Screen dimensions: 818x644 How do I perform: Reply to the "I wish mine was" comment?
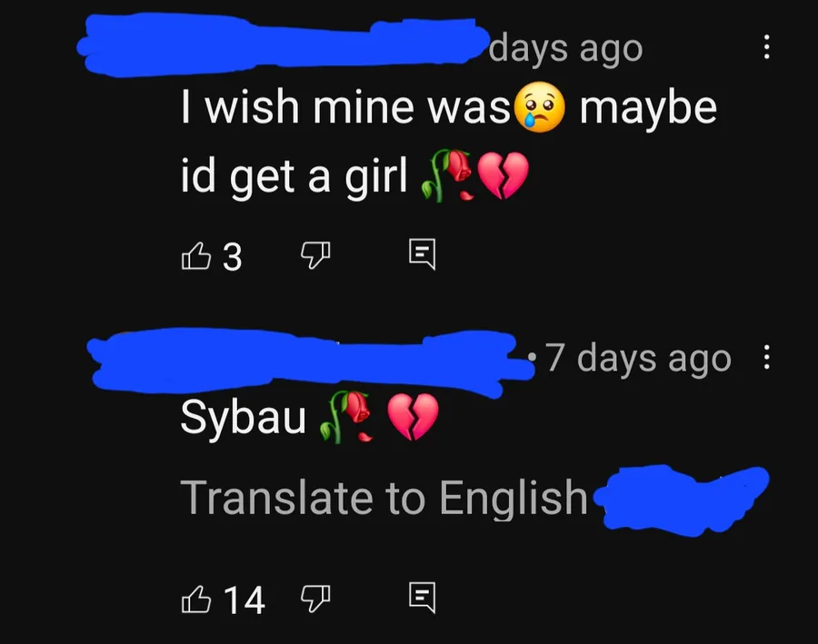pyautogui.click(x=422, y=254)
